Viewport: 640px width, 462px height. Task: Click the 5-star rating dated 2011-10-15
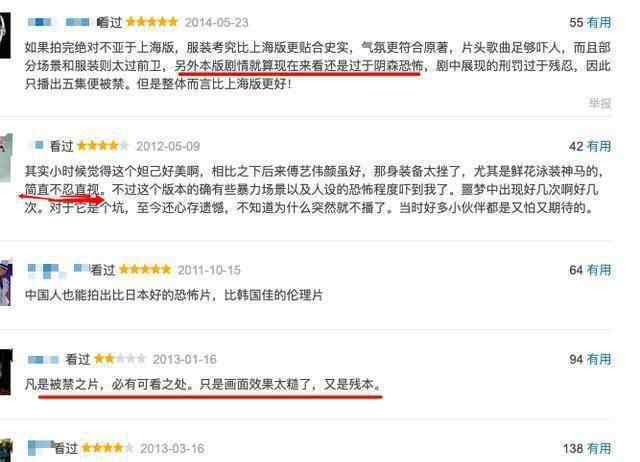pos(145,269)
